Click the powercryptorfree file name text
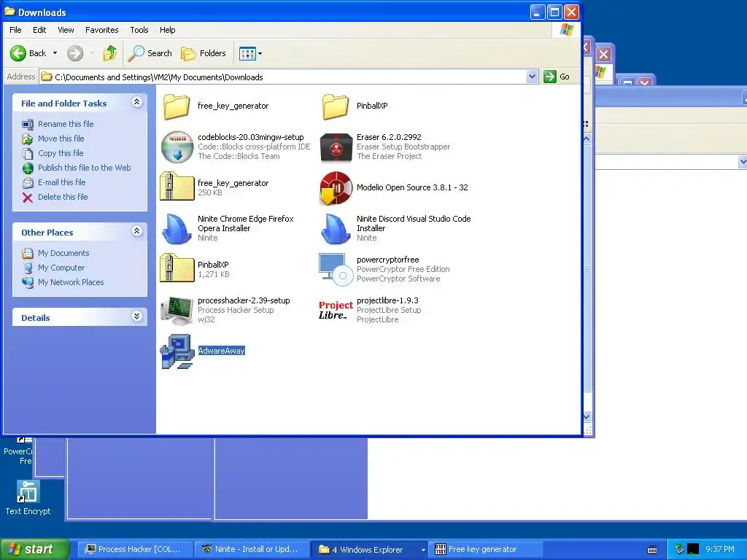This screenshot has width=747, height=560. pyautogui.click(x=388, y=260)
